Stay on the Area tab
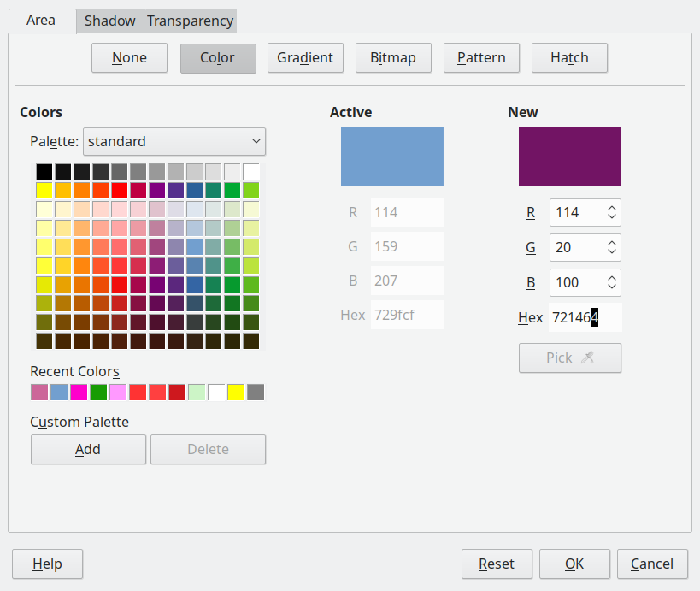700x591 pixels. click(41, 21)
